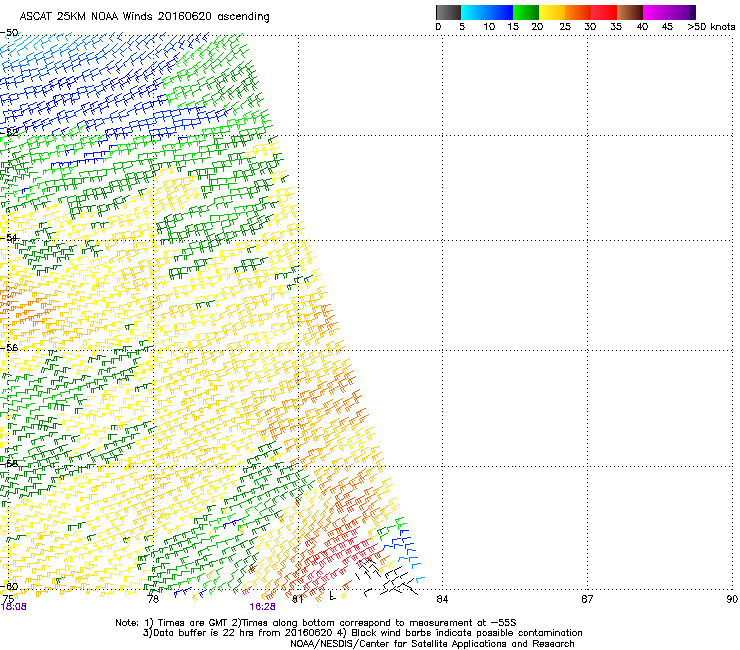
Task: Click the note 'Times are GMT'
Action: pos(192,623)
